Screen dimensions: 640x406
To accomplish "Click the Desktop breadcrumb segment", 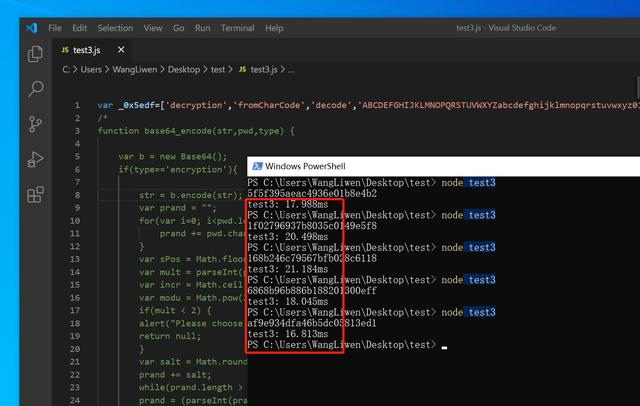I will click(184, 70).
